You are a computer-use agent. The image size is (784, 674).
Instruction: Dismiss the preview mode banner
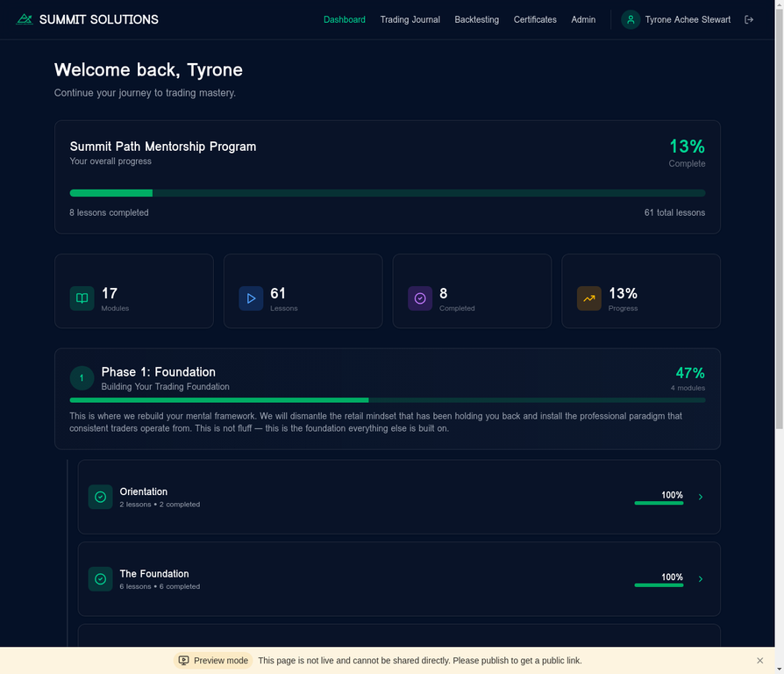pos(759,660)
